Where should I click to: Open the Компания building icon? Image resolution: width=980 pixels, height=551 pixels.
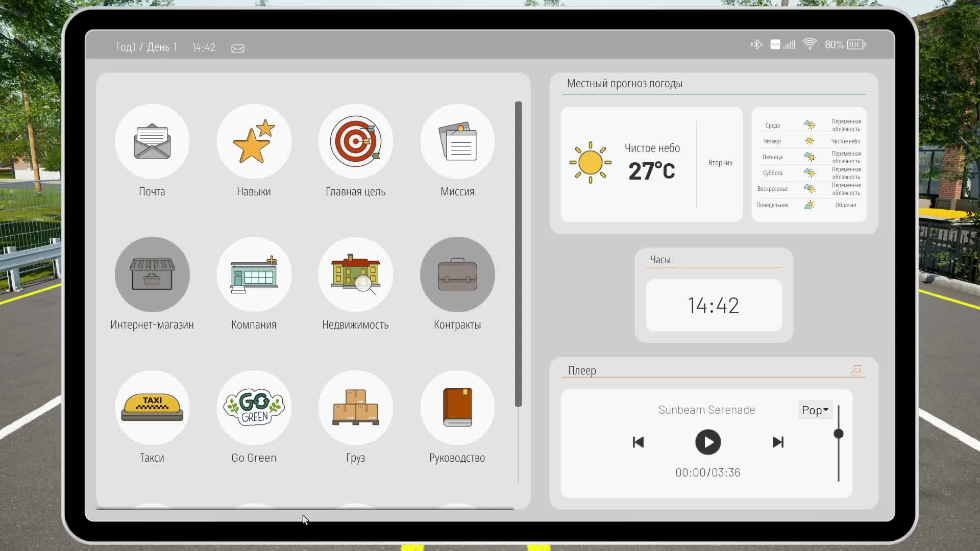coord(254,274)
